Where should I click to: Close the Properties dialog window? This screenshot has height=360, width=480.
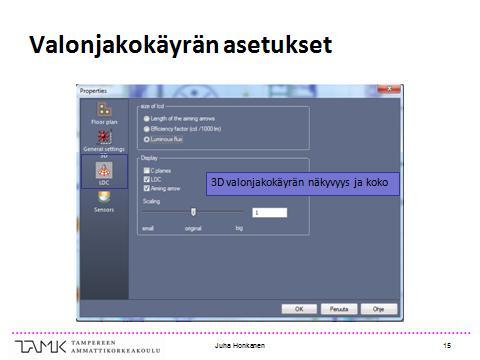click(389, 89)
